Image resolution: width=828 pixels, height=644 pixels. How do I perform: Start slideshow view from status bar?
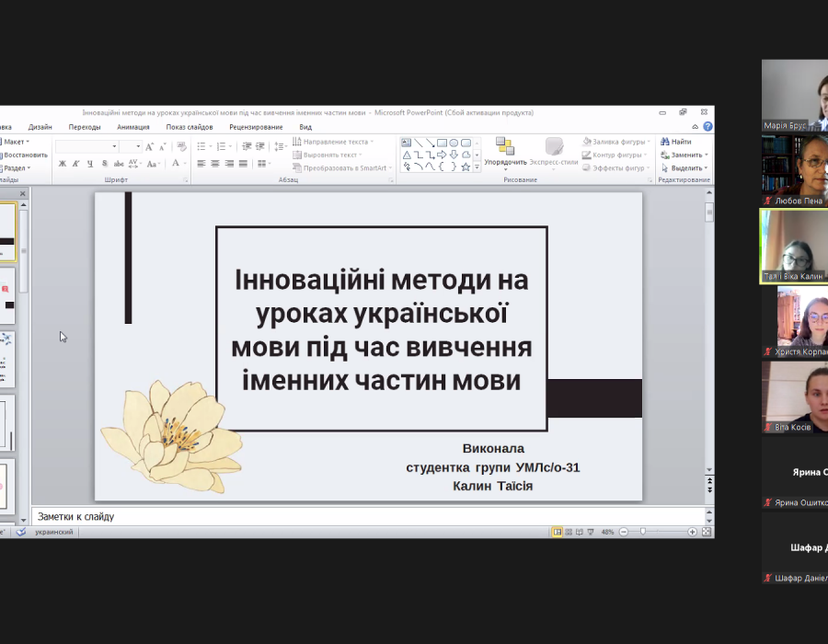coord(592,532)
